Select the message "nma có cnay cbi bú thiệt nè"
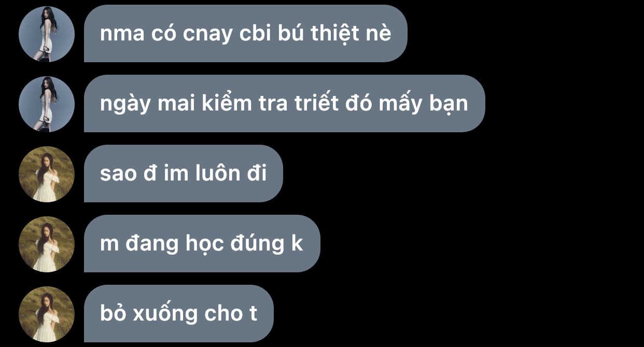The image size is (644, 347). pos(246,34)
